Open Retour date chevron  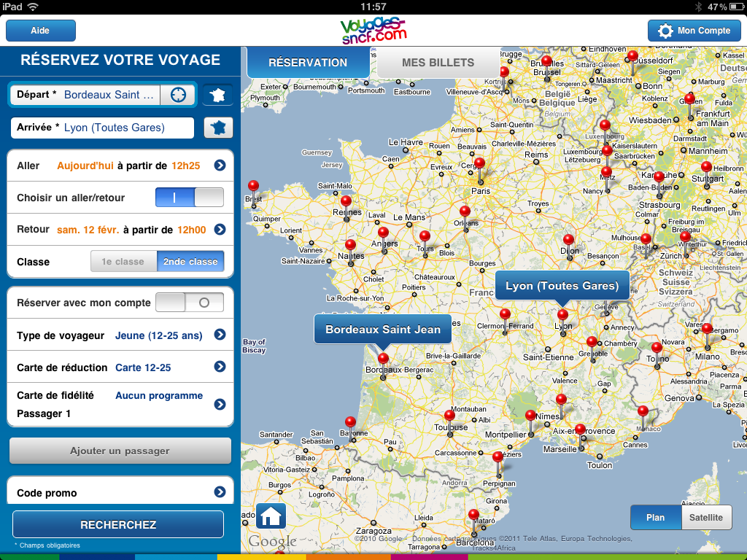(x=220, y=230)
